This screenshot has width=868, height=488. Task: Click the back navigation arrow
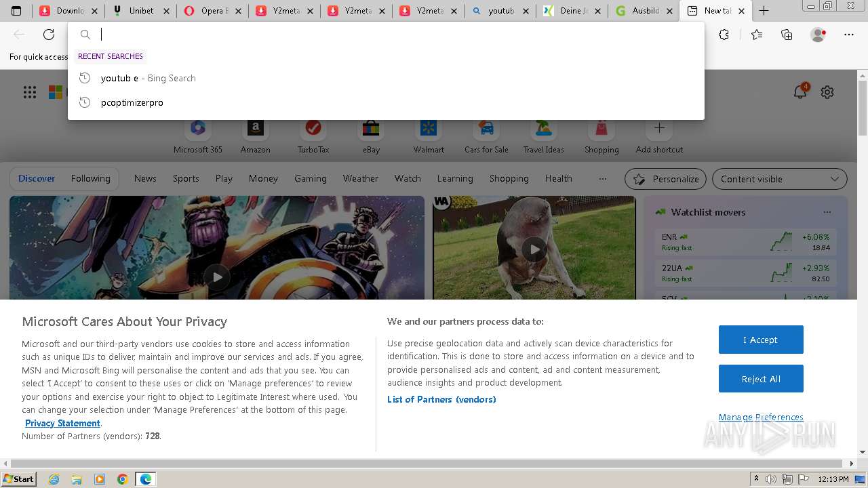[x=19, y=35]
